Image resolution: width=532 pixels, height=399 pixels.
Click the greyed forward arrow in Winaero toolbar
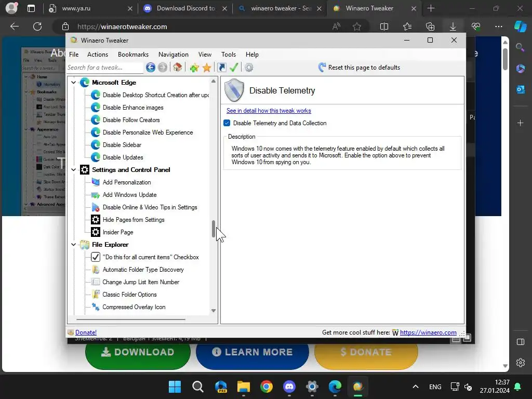163,68
